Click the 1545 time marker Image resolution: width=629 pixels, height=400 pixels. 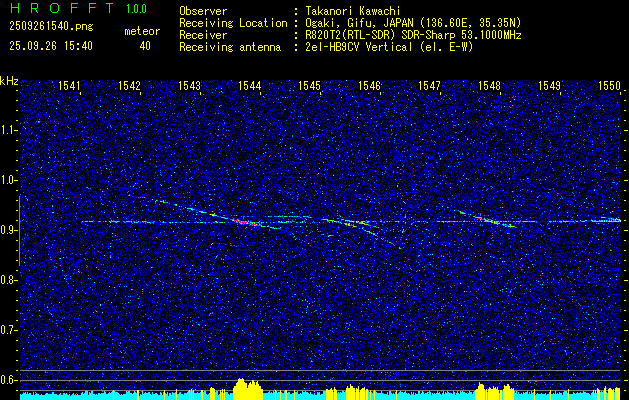pos(310,85)
